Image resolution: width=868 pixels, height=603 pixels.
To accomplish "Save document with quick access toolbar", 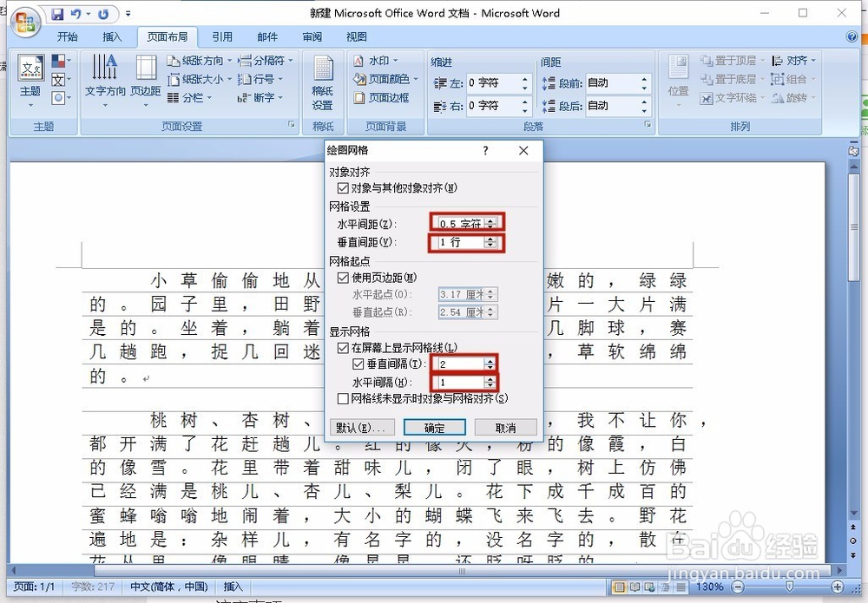I will pyautogui.click(x=57, y=15).
